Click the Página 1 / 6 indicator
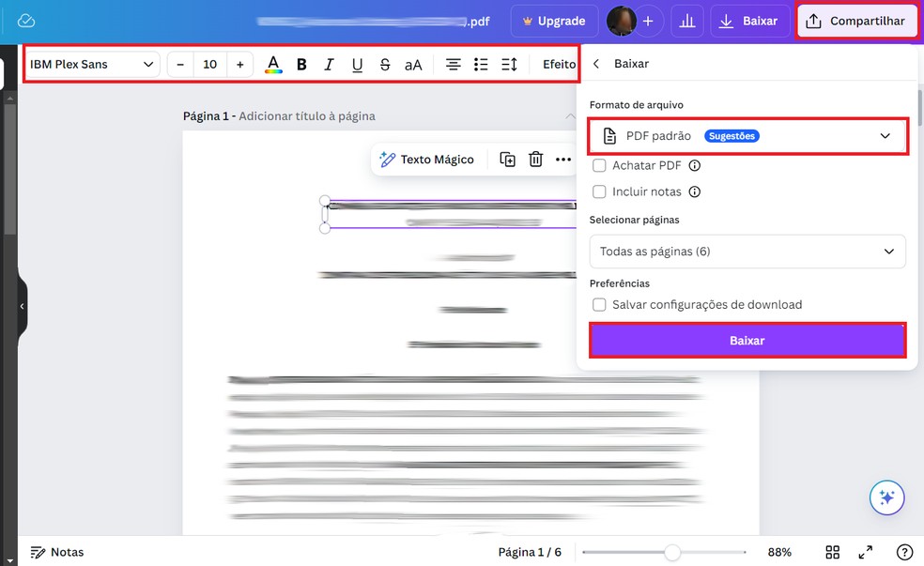Screen dimensions: 924x566 530,553
